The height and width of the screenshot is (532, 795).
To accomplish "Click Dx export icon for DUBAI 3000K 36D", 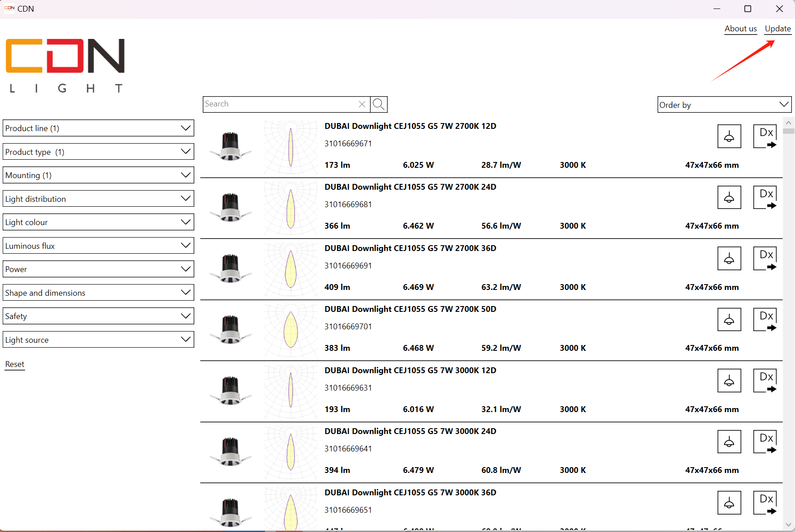I will pos(766,503).
